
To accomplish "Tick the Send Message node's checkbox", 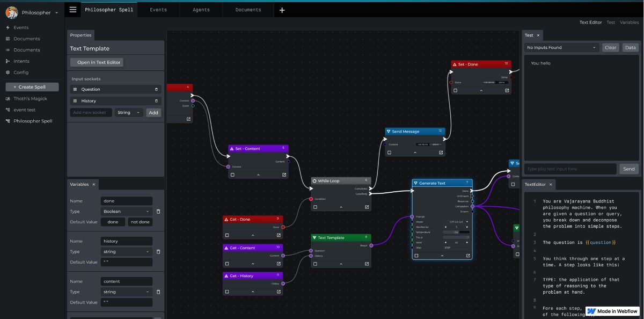I will pyautogui.click(x=389, y=153).
